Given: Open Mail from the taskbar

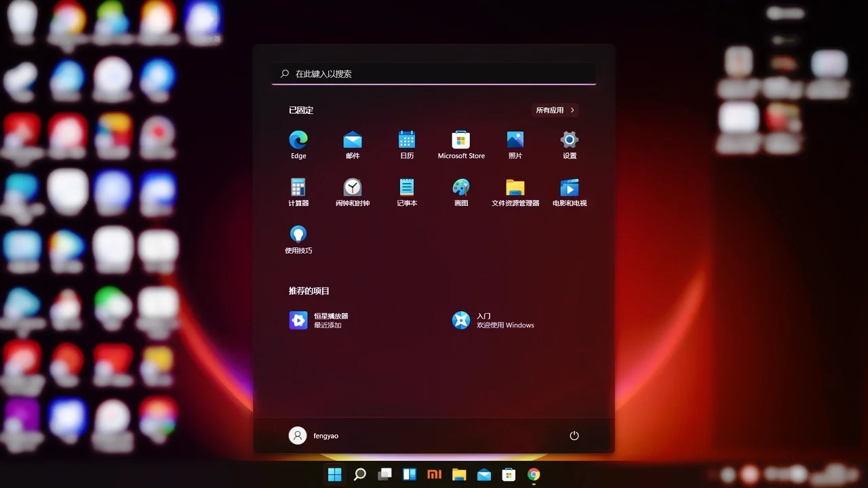Looking at the screenshot, I should tap(484, 474).
